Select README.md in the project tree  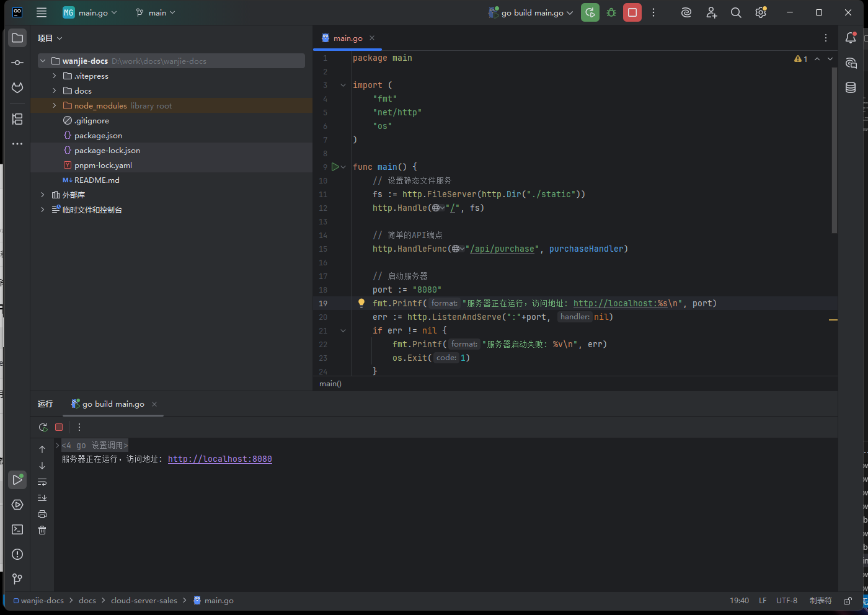click(97, 180)
